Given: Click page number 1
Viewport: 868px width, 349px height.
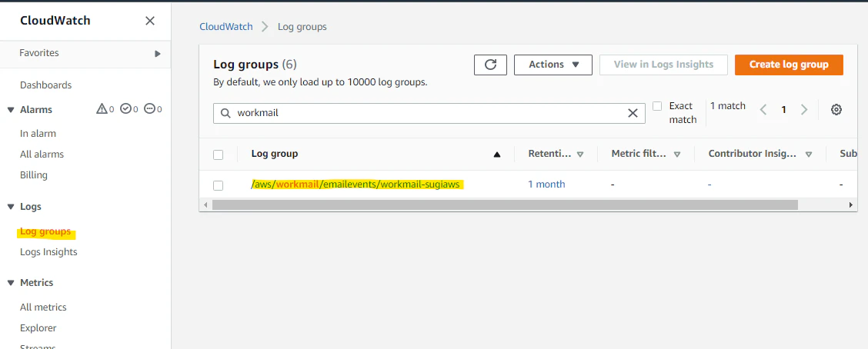Looking at the screenshot, I should click(x=783, y=109).
